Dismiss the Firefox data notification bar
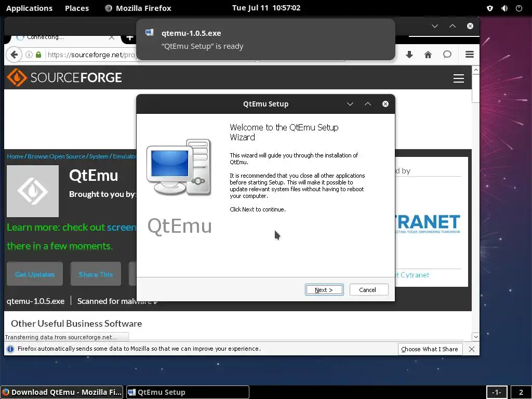The image size is (532, 399). (472, 349)
